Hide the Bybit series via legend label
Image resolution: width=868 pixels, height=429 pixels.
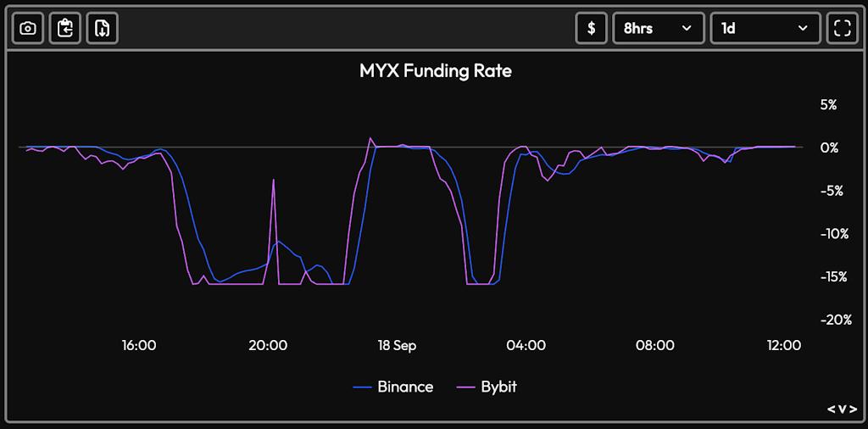click(498, 387)
